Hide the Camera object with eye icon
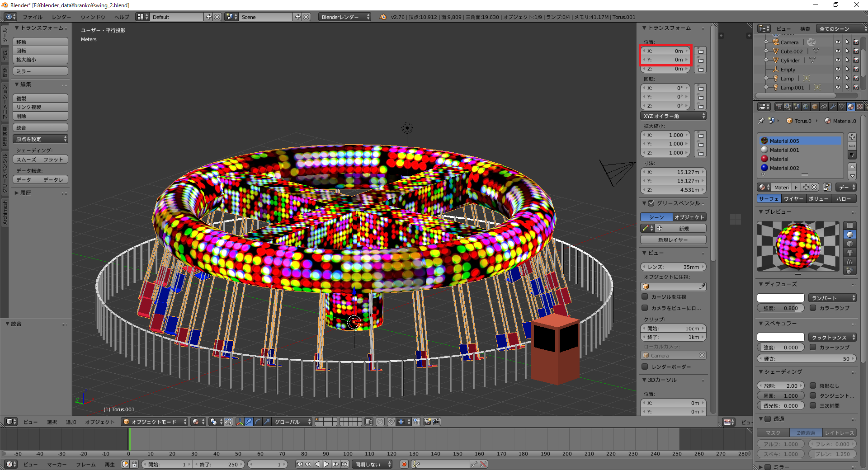Screen dimensions: 868x470 click(838, 42)
